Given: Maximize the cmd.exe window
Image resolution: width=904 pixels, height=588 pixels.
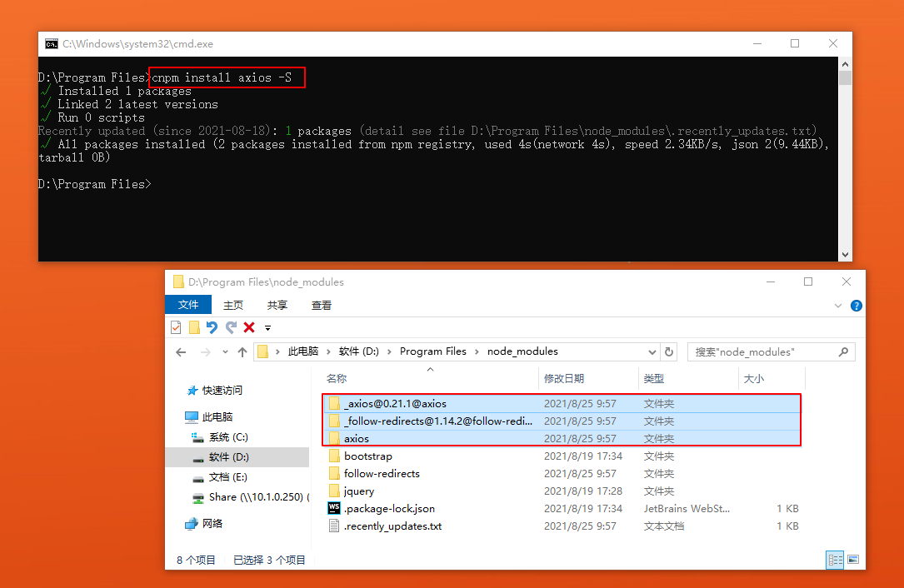Looking at the screenshot, I should [795, 43].
